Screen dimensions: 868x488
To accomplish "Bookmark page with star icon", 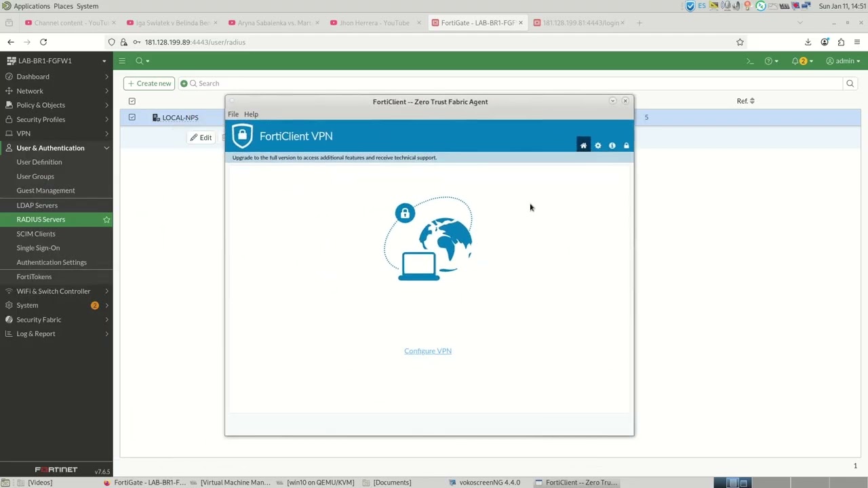I will (x=740, y=42).
